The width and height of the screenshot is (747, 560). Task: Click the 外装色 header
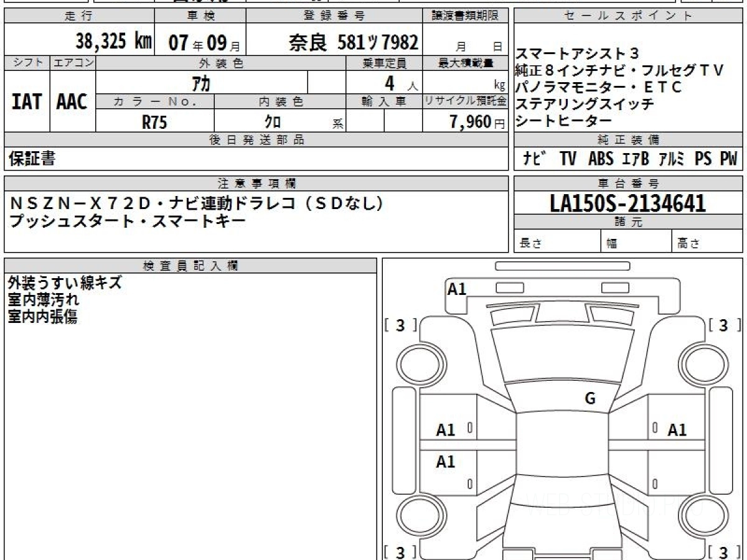click(221, 63)
